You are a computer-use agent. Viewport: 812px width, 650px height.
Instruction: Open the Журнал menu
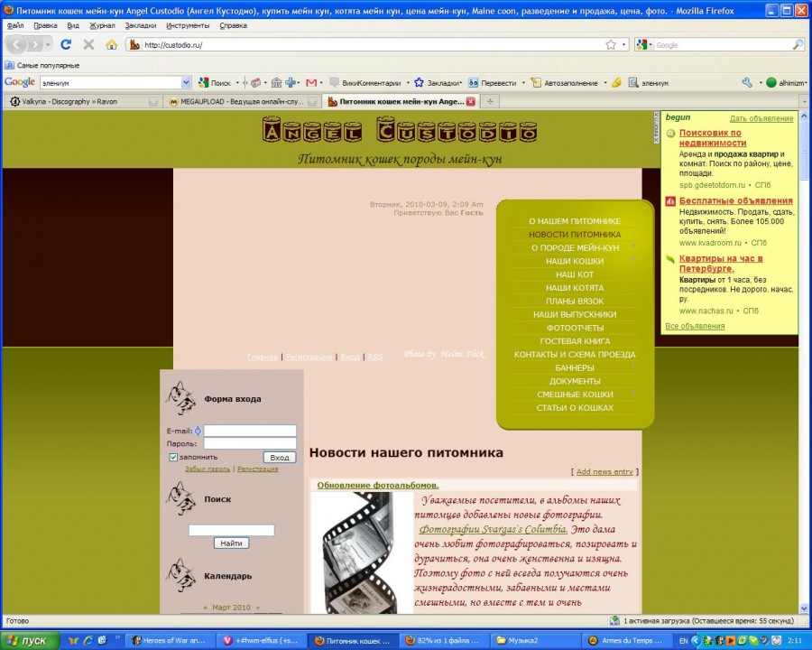(x=102, y=25)
